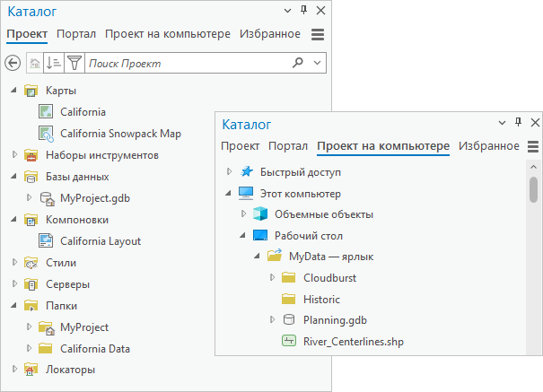Open the sort options button

tap(54, 63)
